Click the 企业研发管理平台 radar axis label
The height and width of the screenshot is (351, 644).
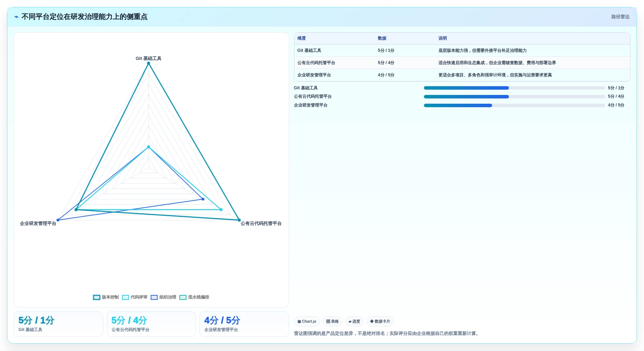[x=38, y=223]
